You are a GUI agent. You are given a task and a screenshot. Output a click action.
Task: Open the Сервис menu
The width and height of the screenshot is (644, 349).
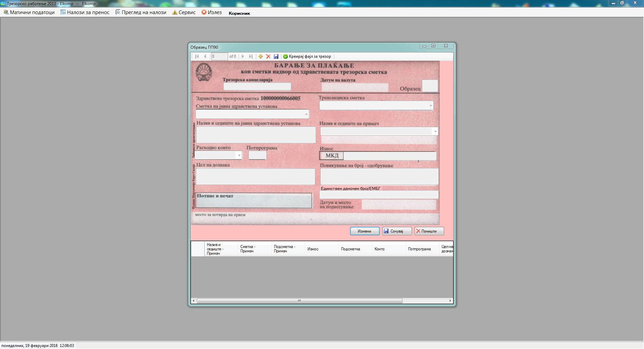click(184, 12)
